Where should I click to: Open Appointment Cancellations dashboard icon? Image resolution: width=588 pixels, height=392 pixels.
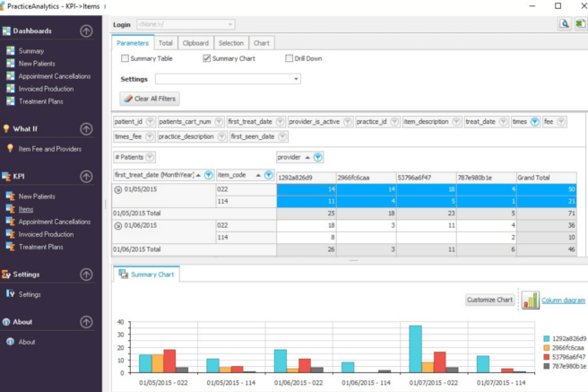click(11, 76)
